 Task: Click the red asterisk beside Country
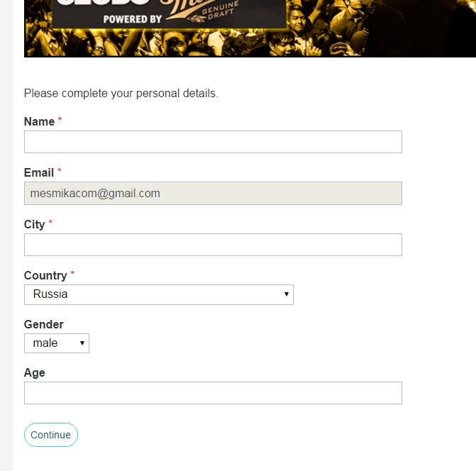point(72,273)
